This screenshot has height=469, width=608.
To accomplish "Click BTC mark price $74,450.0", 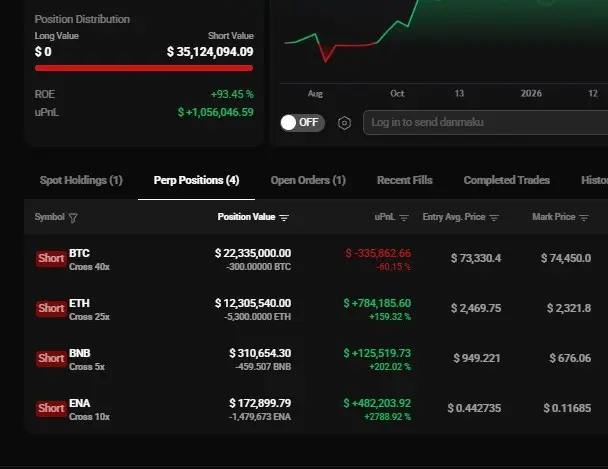I will click(x=566, y=258).
